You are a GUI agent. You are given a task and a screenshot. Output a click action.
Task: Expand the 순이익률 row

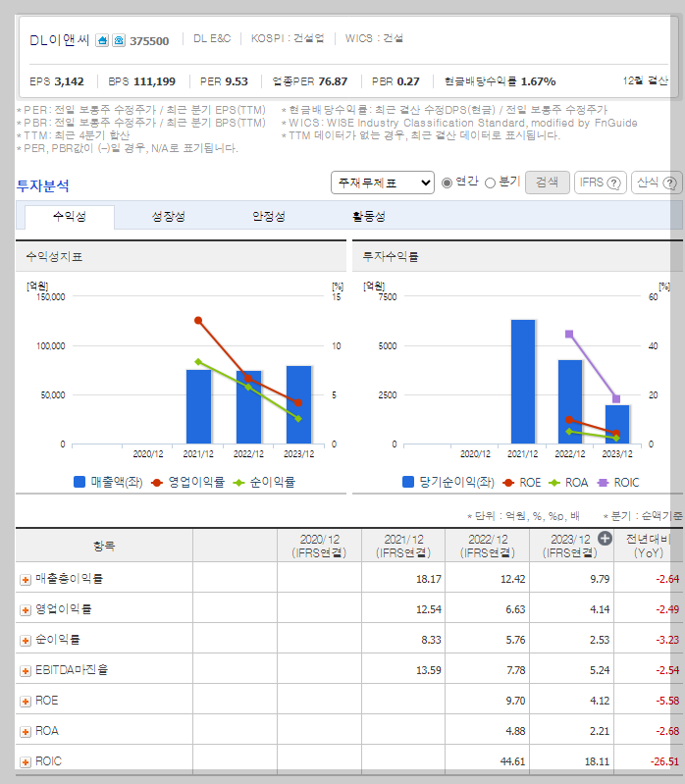pos(25,641)
